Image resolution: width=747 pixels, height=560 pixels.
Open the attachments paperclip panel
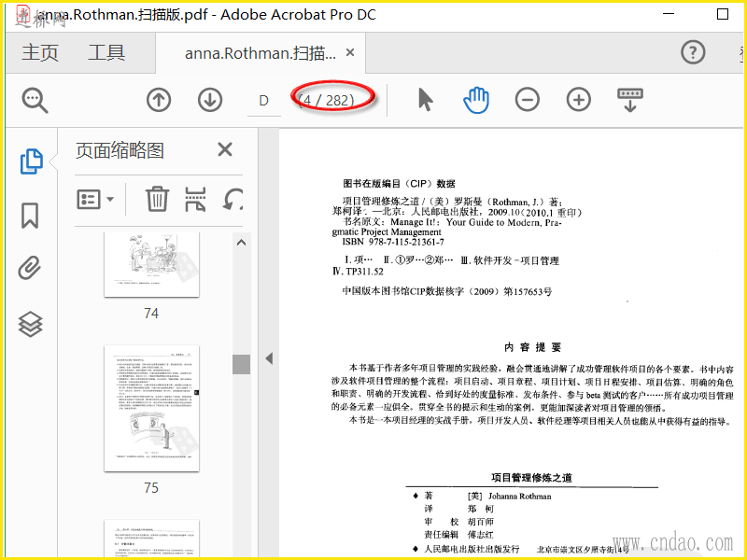click(30, 268)
